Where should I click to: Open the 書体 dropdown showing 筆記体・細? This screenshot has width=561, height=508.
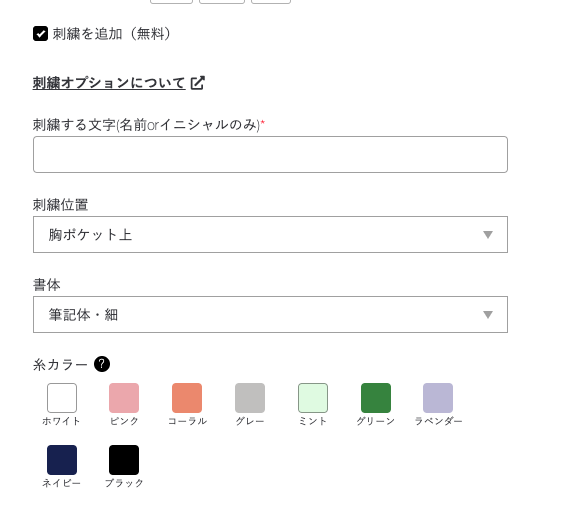tap(270, 314)
